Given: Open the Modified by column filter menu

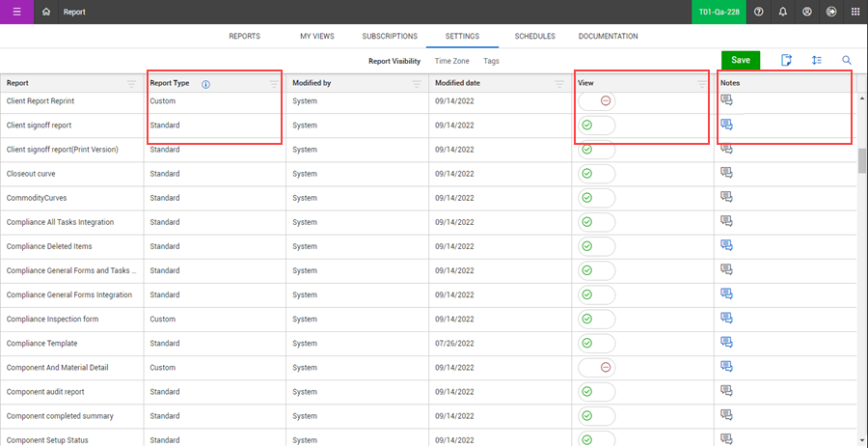Looking at the screenshot, I should point(416,84).
